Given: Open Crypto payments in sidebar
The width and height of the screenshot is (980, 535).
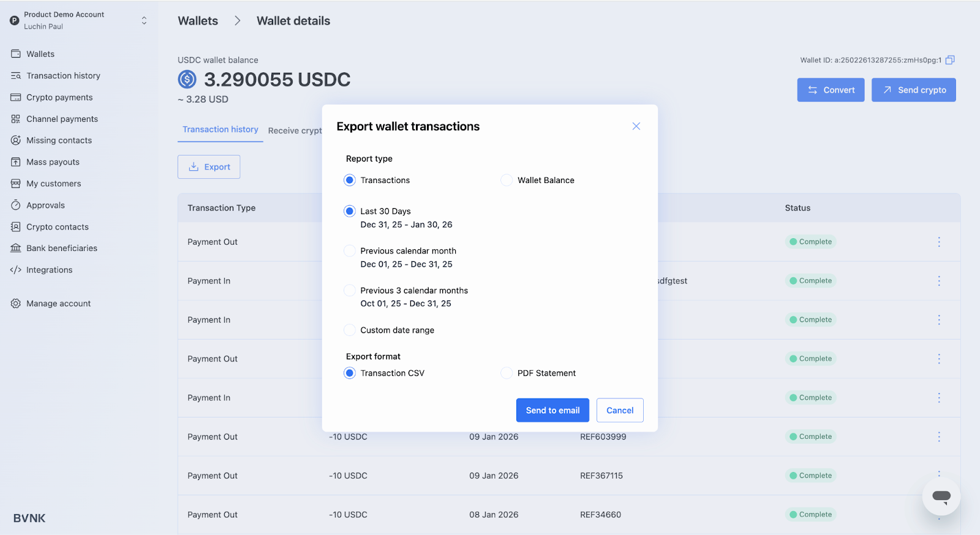Looking at the screenshot, I should (x=59, y=97).
